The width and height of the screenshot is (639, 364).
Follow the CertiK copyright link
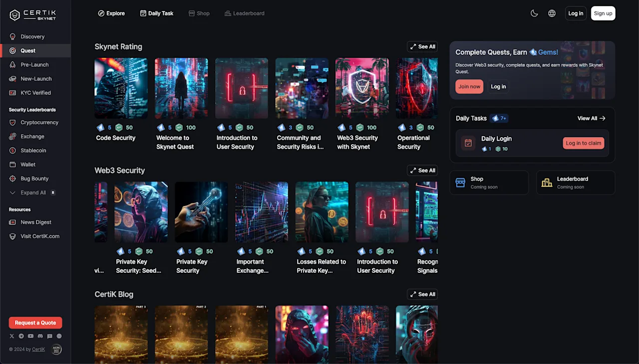38,350
